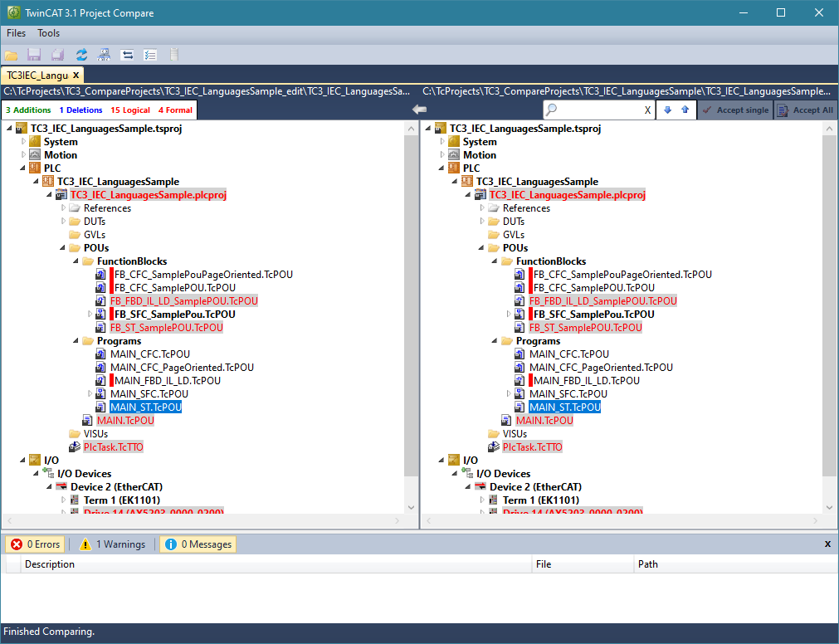Close the output panel with x
This screenshot has height=644, width=839.
click(x=827, y=544)
